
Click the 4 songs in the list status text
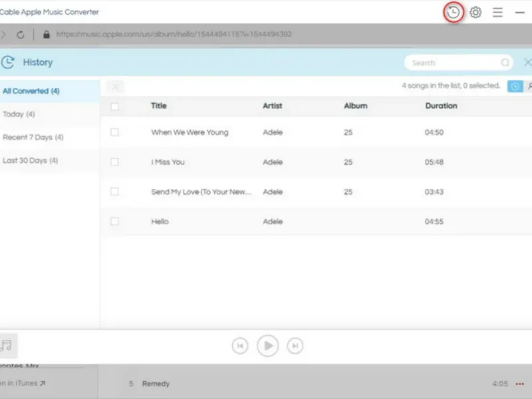click(x=451, y=86)
